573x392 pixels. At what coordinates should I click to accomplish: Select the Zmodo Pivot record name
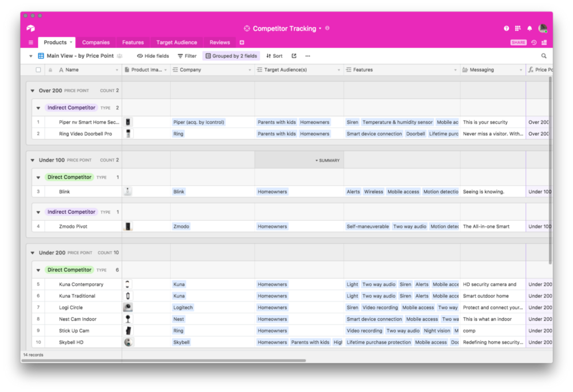pyautogui.click(x=73, y=226)
